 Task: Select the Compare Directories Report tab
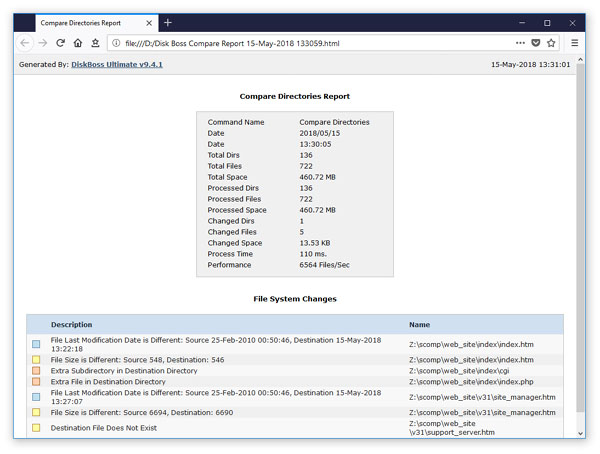click(x=97, y=23)
